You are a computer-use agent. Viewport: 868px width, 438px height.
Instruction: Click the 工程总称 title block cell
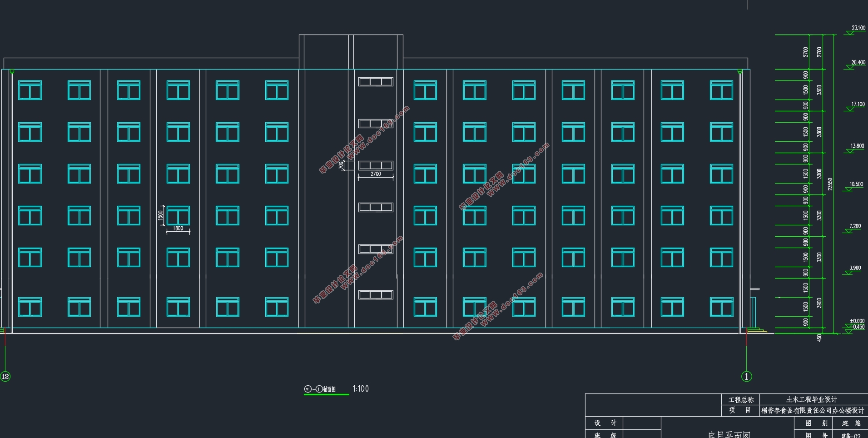tap(741, 400)
